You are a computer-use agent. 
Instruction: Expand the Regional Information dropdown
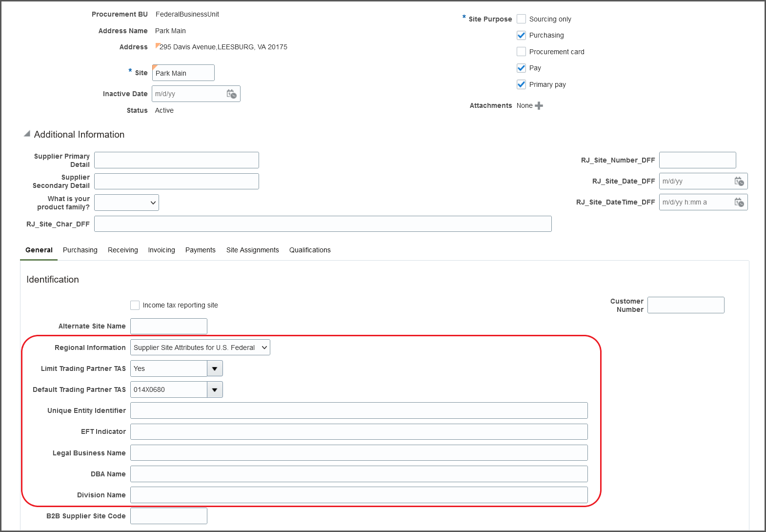(200, 348)
